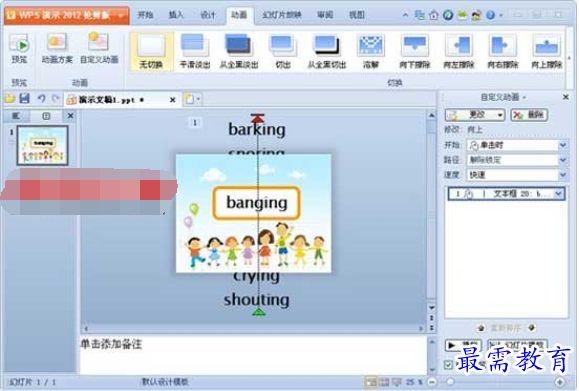Viewport: 579px width, 391px height.
Task: Click the redo arrow icon
Action: click(x=55, y=99)
